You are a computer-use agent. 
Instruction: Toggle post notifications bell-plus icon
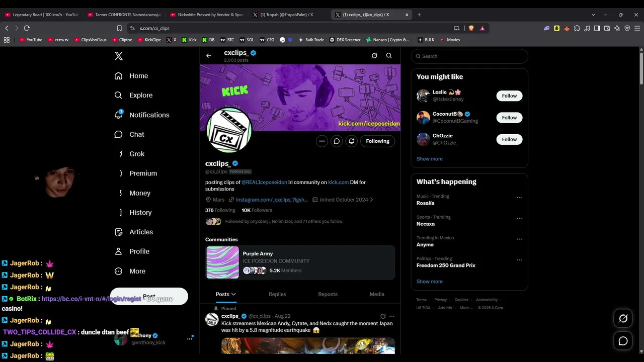[x=352, y=141]
